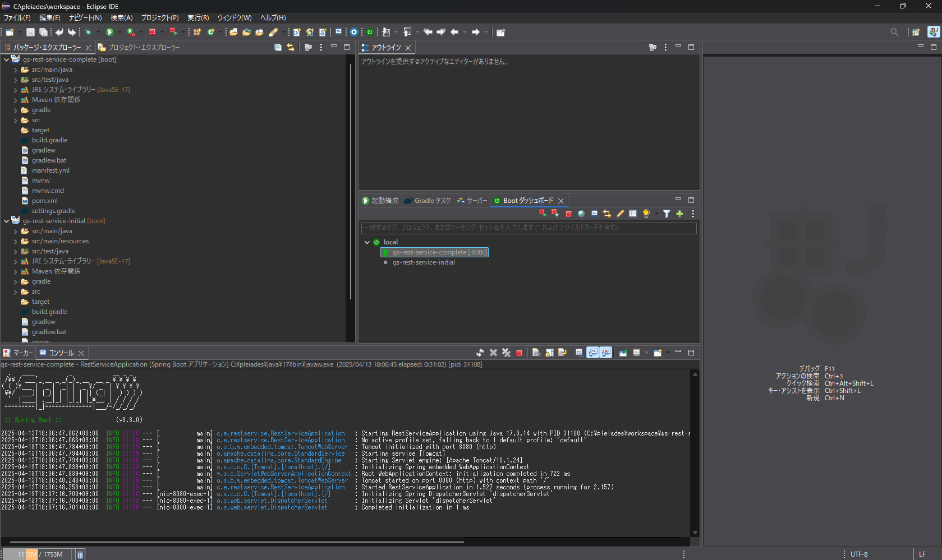The image size is (942, 560).
Task: Click the lightbulb icon in Boot Dashboard toolbar
Action: 646,214
